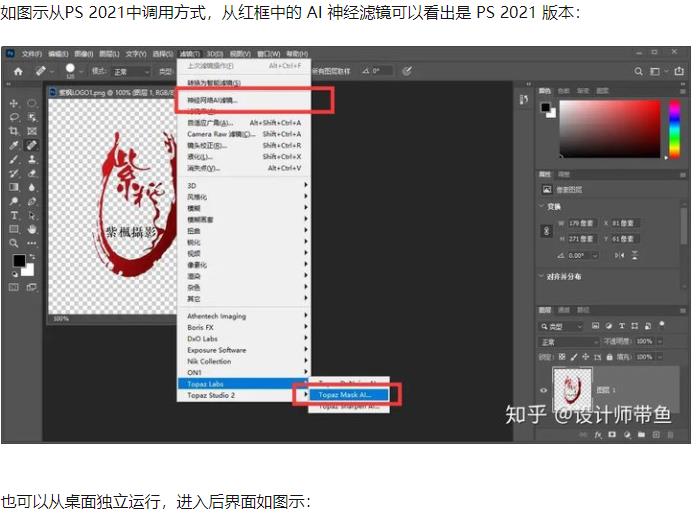Select the Elliptical Marquee tool
This screenshot has width=699, height=515.
pos(32,103)
